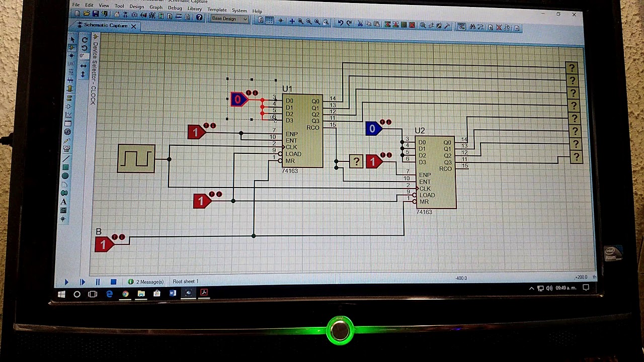Screen dimensions: 644x362
Task: Close the Schematic Capture tab
Action: pos(133,26)
